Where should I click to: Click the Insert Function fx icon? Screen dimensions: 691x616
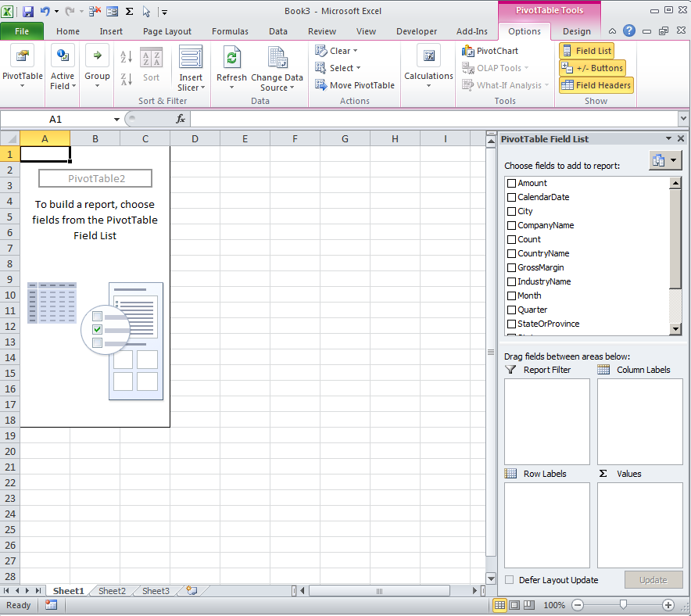pos(181,119)
